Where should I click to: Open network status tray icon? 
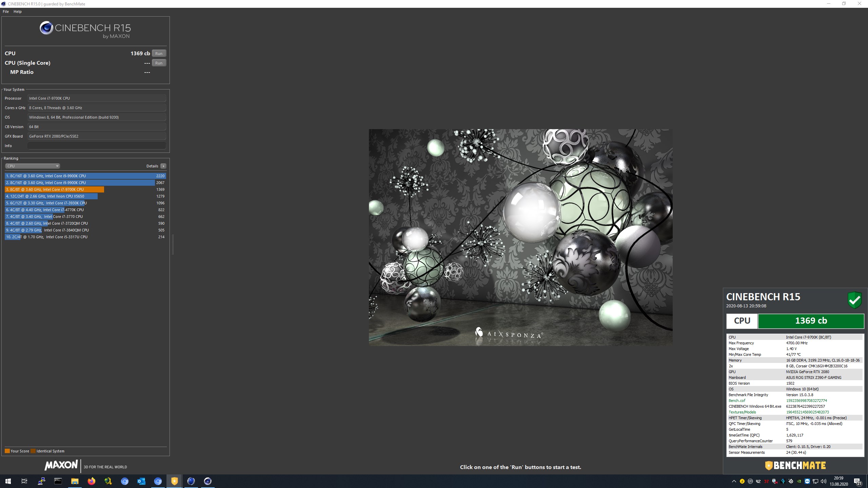coord(815,481)
